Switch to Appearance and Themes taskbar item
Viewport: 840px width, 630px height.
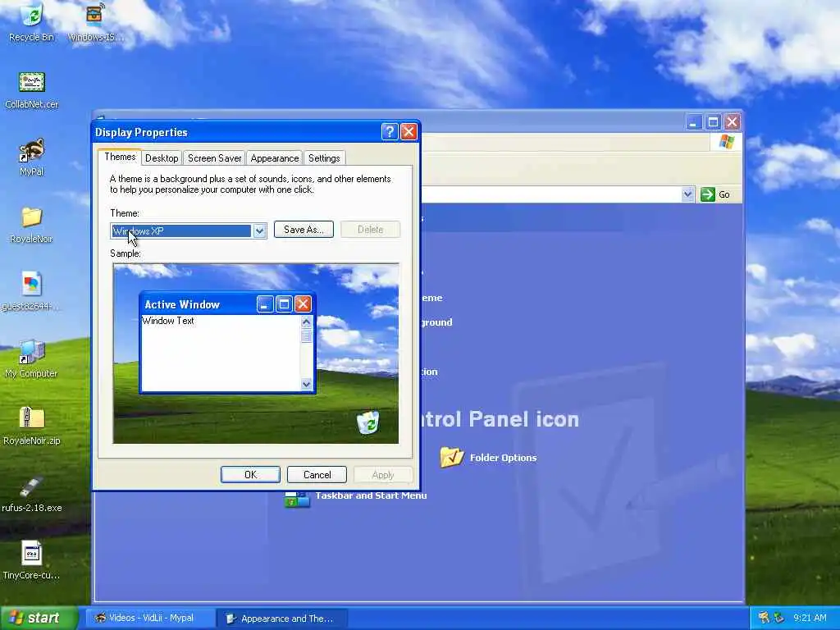pos(283,619)
